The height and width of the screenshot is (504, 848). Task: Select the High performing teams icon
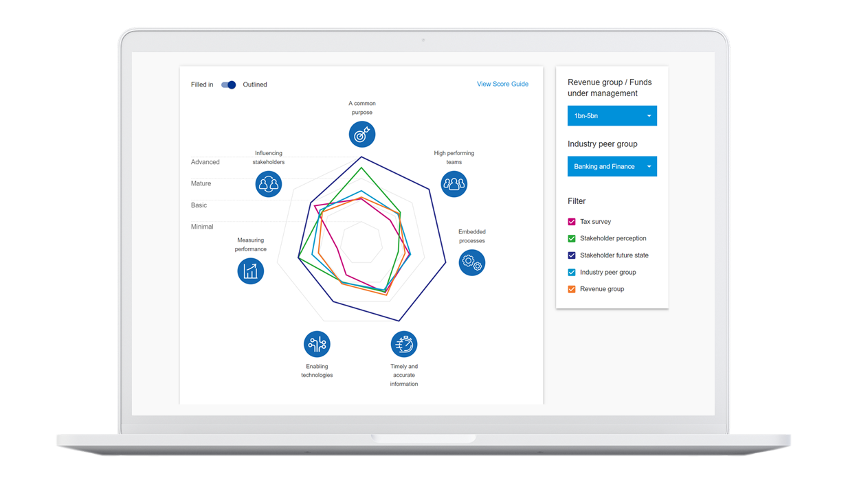(454, 183)
